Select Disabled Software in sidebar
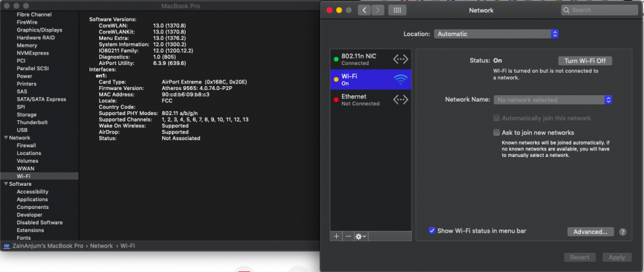This screenshot has width=644, height=272. (39, 222)
